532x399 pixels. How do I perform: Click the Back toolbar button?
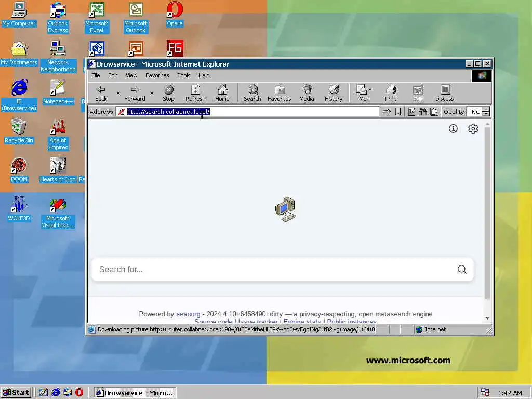tap(101, 93)
